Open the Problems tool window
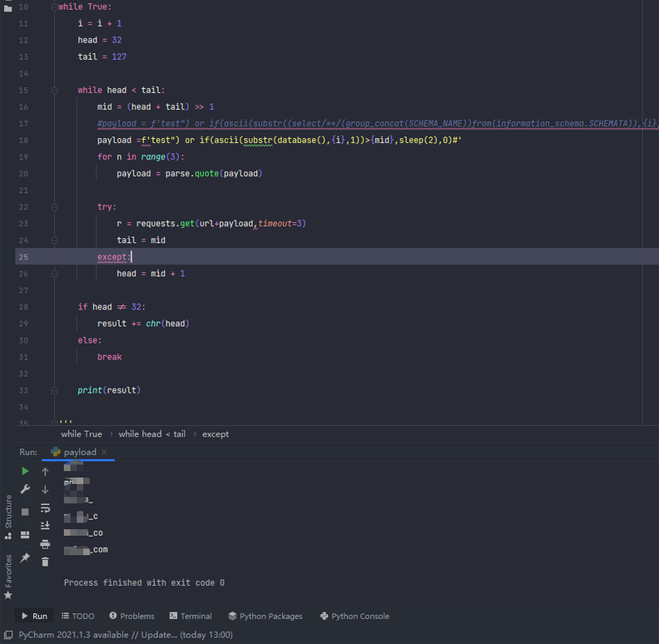This screenshot has width=659, height=644. tap(132, 617)
